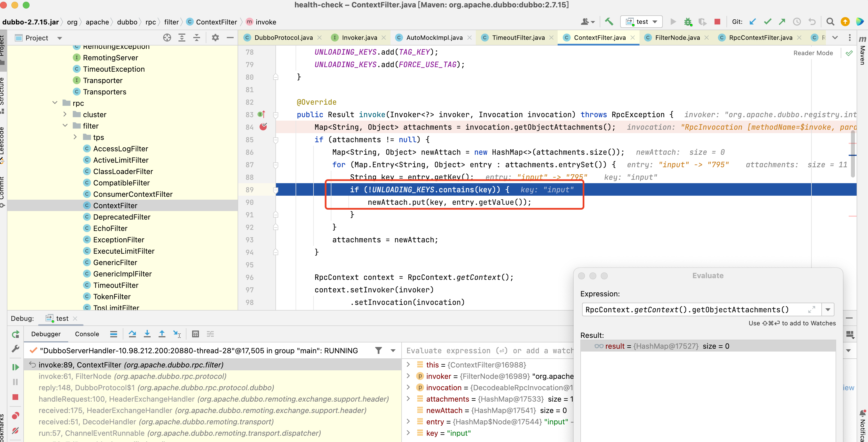Open the Maven side tool window
Screen dimensions: 868x442
tap(862, 51)
